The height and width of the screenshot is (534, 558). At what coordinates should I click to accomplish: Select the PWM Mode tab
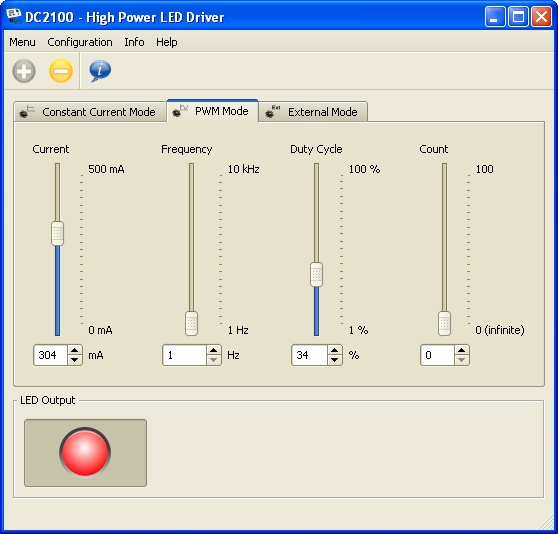pos(212,111)
